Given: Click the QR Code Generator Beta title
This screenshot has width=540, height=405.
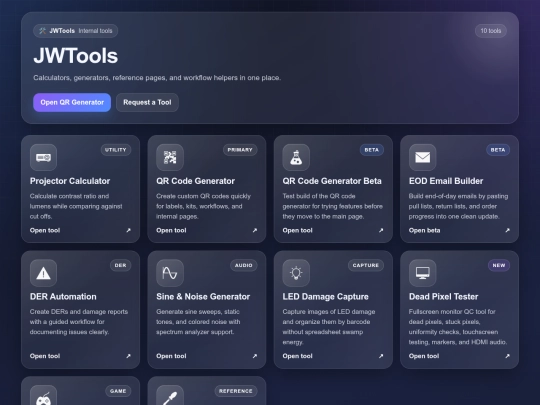Looking at the screenshot, I should (332, 181).
